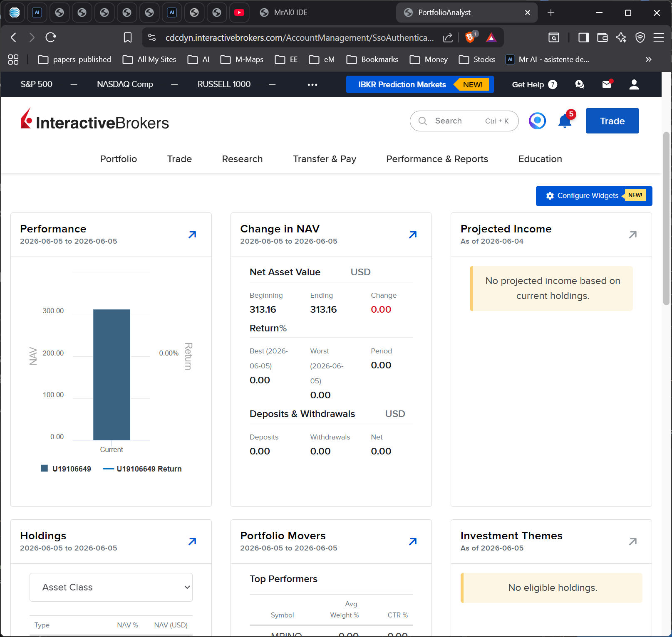
Task: Open the Brave Shields lion icon
Action: pyautogui.click(x=470, y=37)
